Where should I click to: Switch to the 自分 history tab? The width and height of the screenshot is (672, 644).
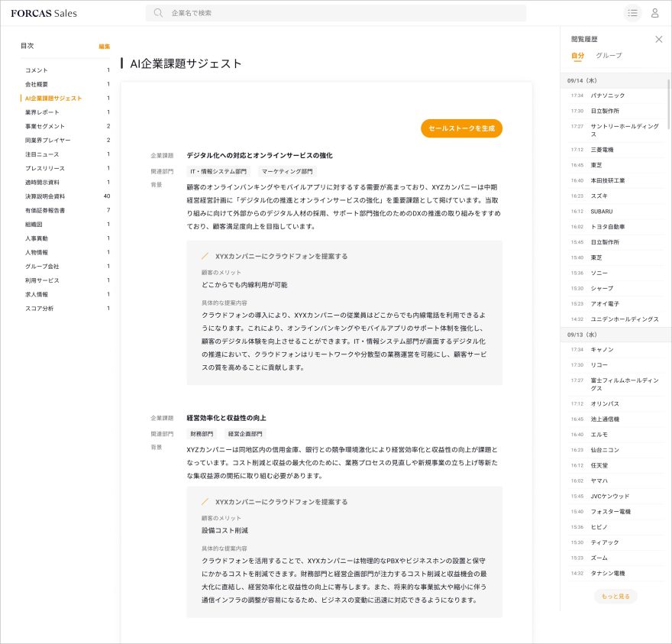tap(577, 56)
